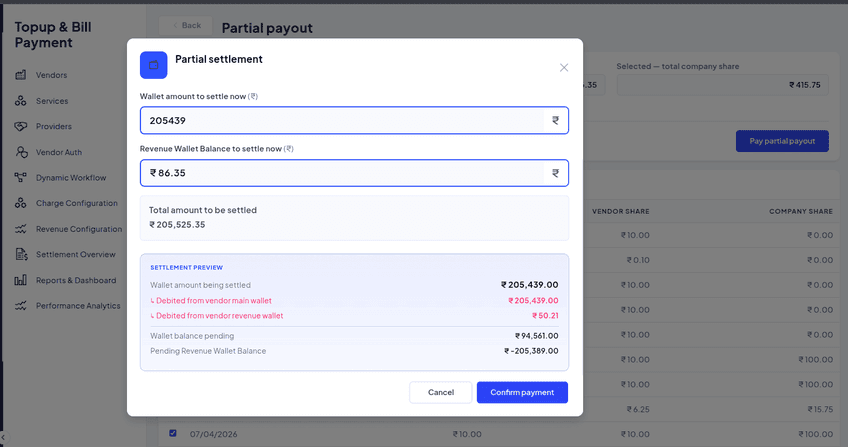Click the Providers handshake icon
The width and height of the screenshot is (848, 447).
tap(21, 126)
